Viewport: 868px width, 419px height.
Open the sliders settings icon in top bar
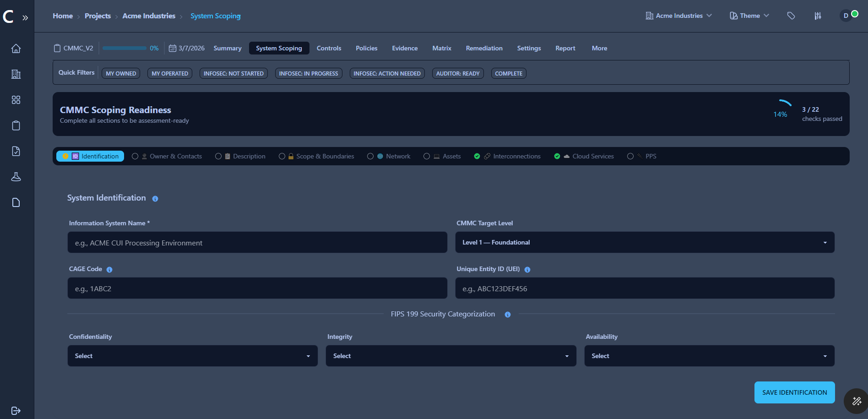(x=818, y=16)
